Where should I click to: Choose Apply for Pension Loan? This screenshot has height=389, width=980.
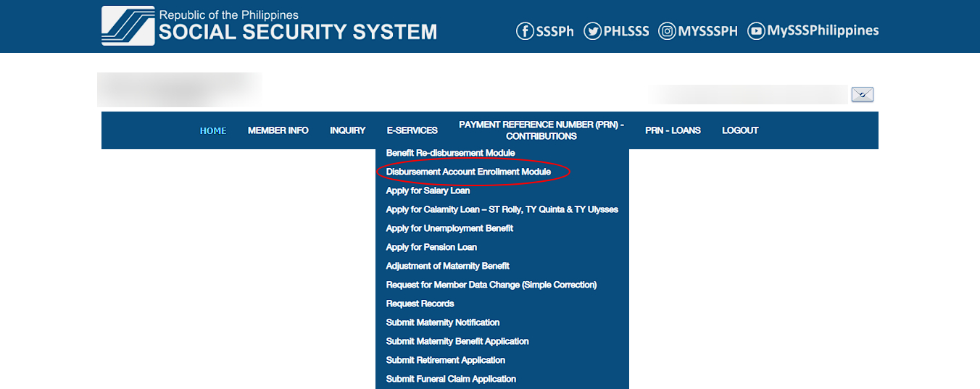pos(431,247)
